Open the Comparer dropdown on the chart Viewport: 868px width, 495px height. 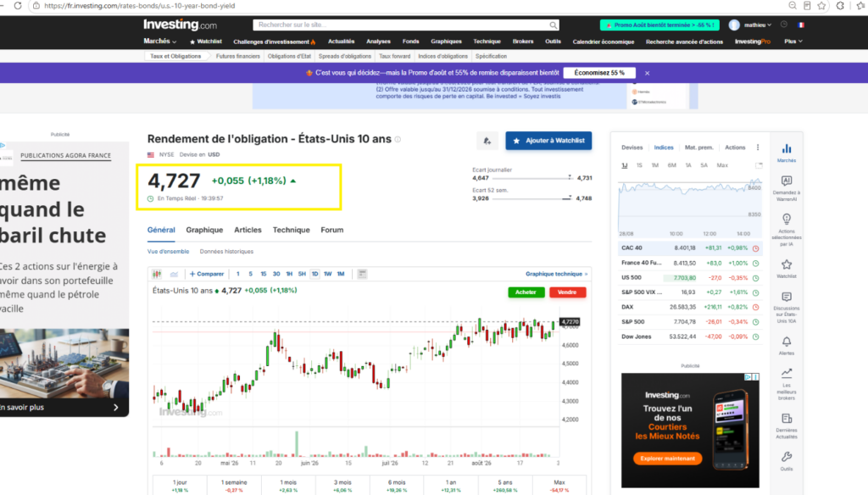207,274
